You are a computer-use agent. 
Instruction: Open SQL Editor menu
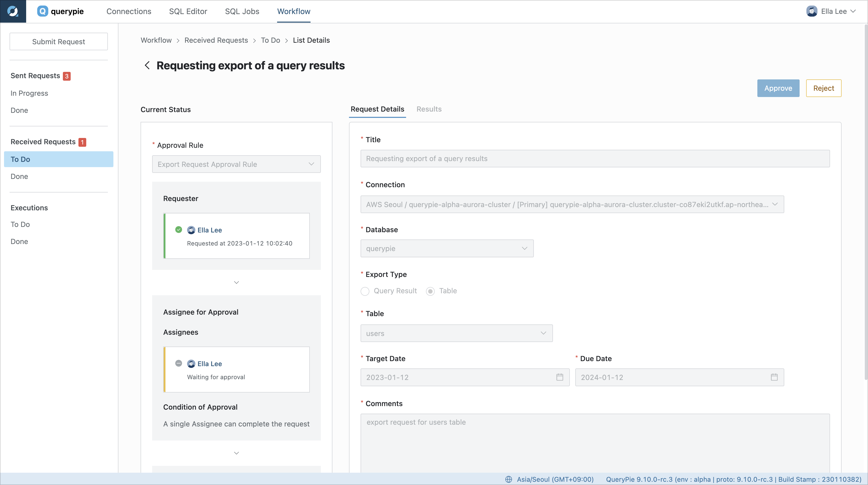(188, 12)
